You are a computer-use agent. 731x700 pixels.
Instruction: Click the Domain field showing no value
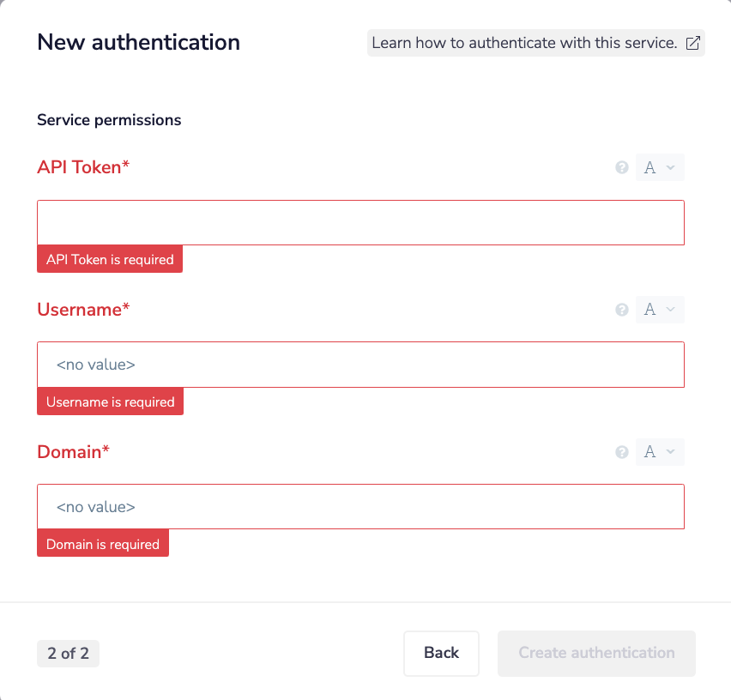point(360,507)
